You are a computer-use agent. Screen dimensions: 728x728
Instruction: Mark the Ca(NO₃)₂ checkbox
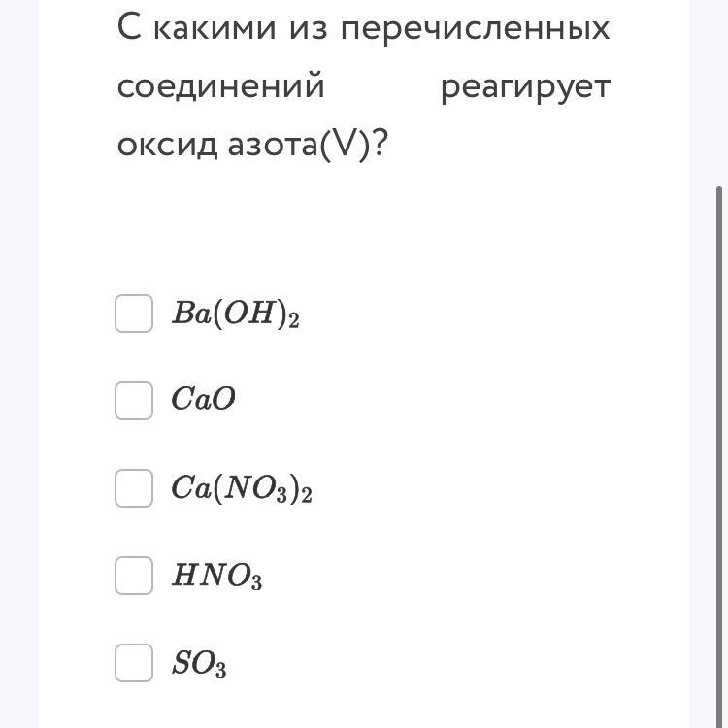(134, 488)
